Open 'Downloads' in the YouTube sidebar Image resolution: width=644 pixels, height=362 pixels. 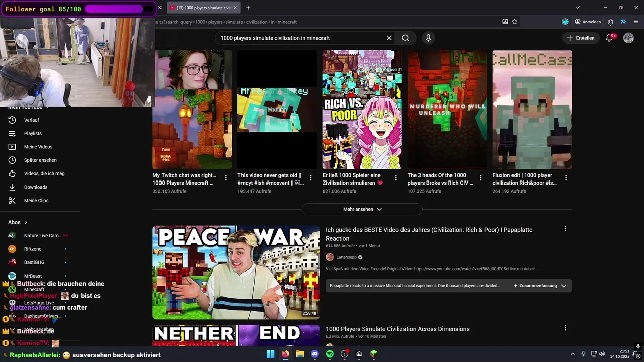click(40, 187)
